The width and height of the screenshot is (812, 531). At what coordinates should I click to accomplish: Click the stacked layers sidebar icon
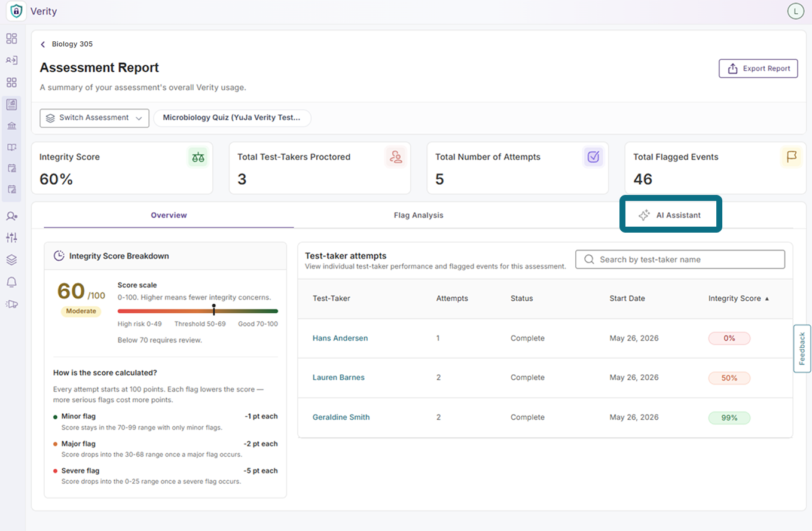[x=11, y=260]
